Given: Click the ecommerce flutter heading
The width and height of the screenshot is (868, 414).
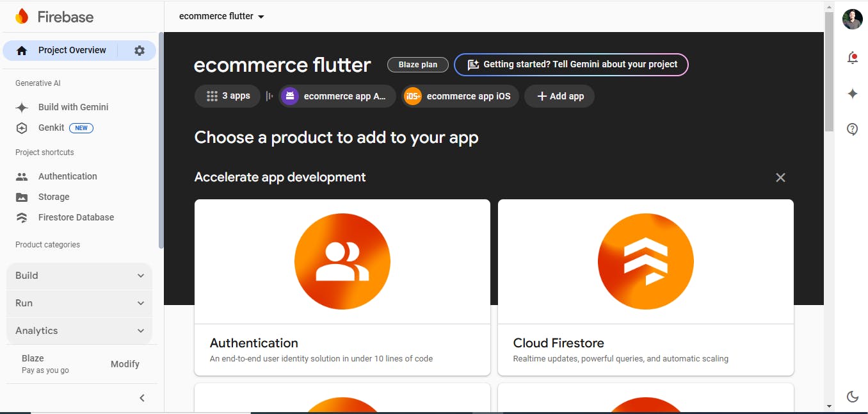Looking at the screenshot, I should tap(282, 65).
